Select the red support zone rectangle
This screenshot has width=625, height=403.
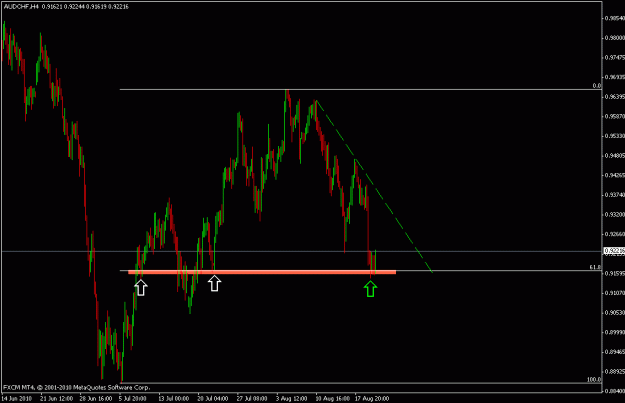click(262, 272)
